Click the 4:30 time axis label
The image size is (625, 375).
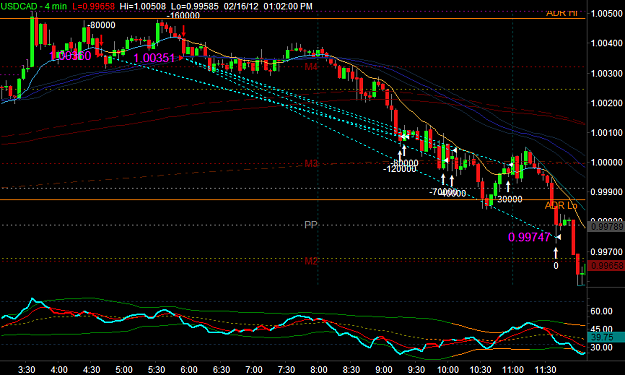point(91,370)
